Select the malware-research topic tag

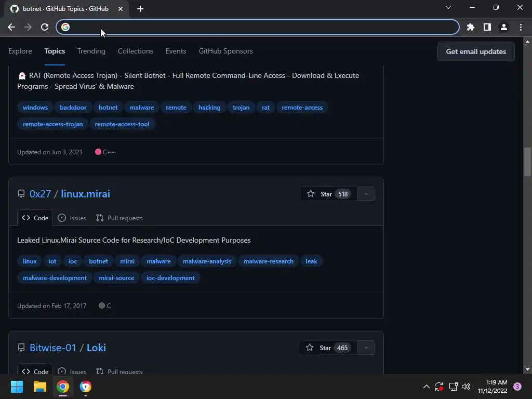269,261
